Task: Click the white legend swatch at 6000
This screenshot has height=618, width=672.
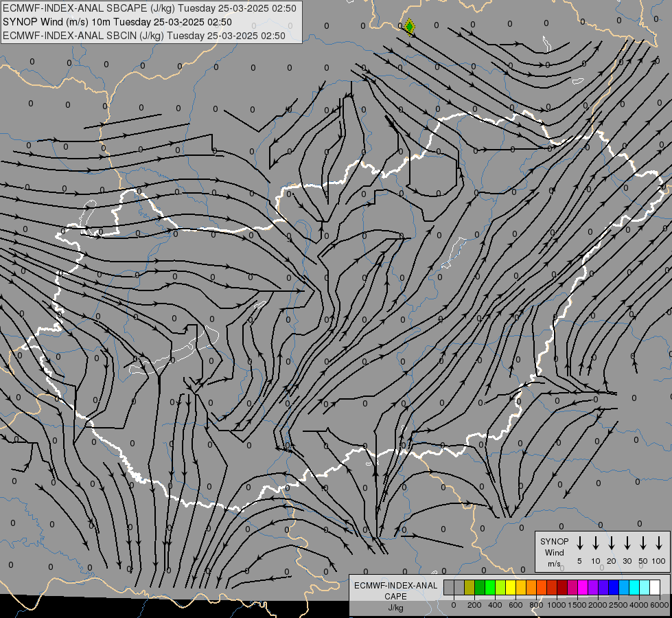Action: (654, 587)
